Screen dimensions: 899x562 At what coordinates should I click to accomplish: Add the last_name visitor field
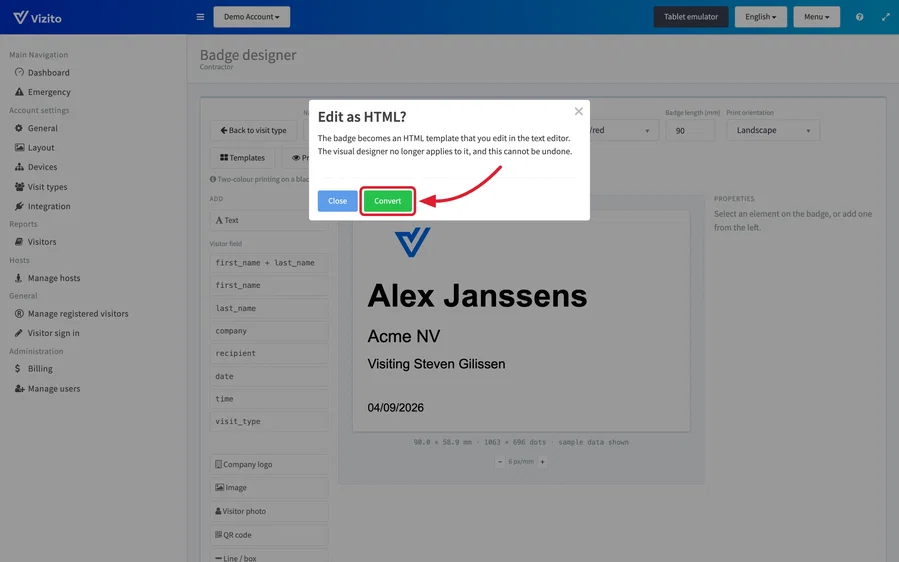269,308
